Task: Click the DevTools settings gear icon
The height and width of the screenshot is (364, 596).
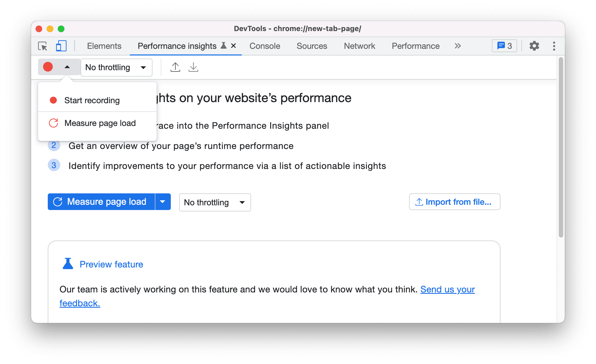Action: [534, 46]
